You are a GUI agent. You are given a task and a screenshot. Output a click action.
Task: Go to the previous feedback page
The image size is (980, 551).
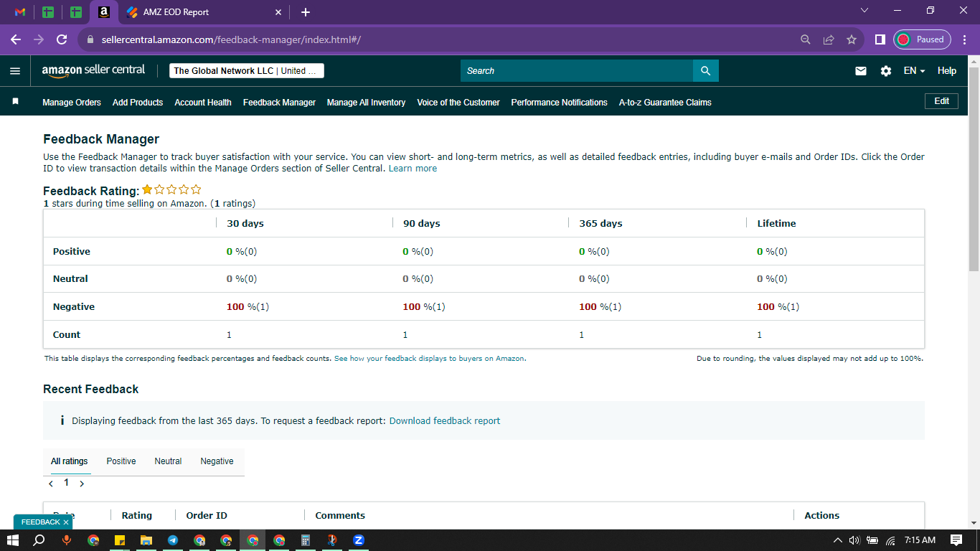click(x=51, y=484)
